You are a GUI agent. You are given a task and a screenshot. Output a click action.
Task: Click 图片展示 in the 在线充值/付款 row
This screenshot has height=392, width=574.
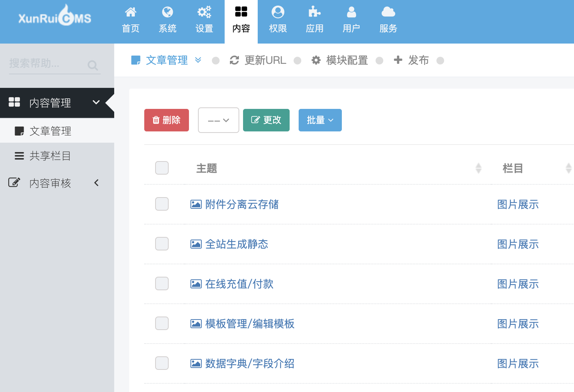point(518,284)
